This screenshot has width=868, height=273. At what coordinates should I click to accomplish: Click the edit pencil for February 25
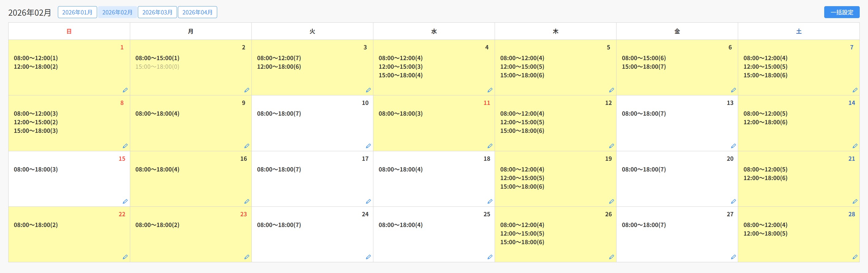[490, 257]
